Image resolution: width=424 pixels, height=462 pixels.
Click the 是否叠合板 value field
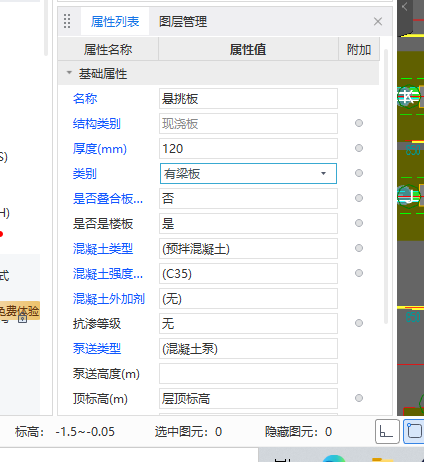tap(248, 199)
